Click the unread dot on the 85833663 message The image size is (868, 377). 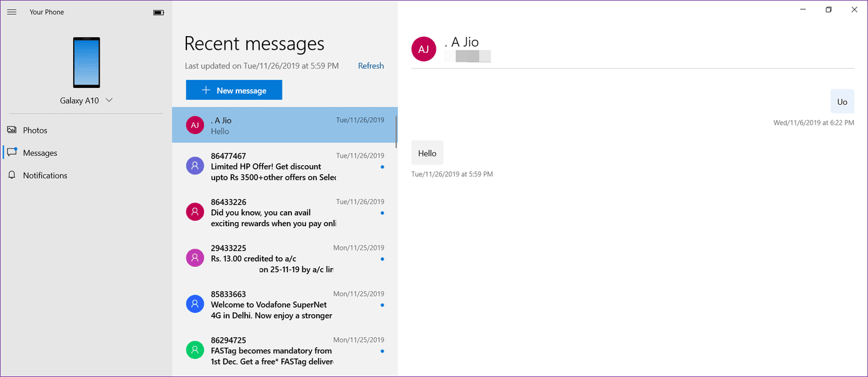(382, 305)
